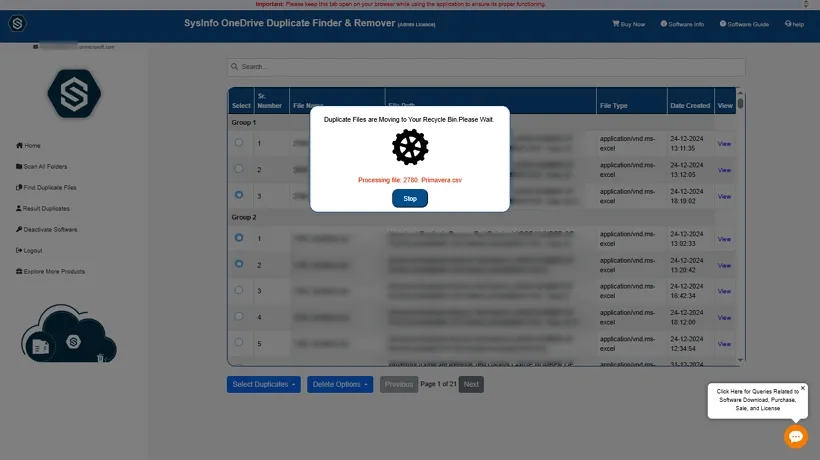This screenshot has height=460, width=820.
Task: View the file created at 13:12:05
Action: tap(724, 170)
